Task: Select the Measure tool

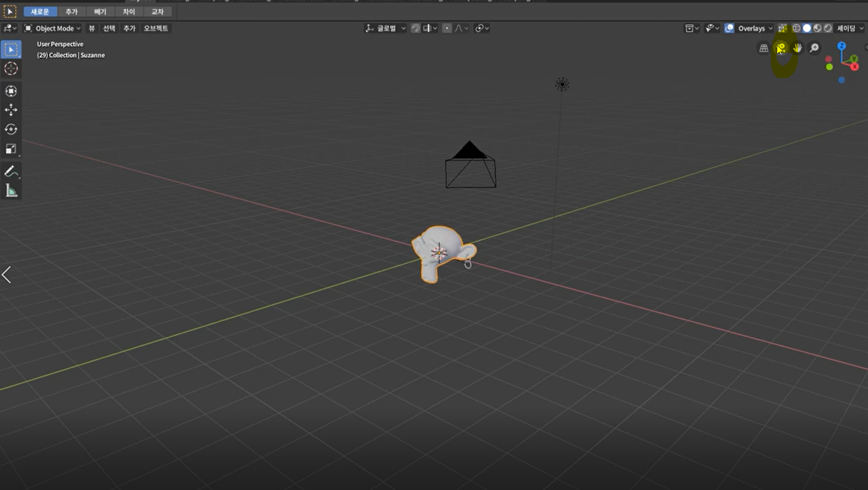Action: (11, 190)
